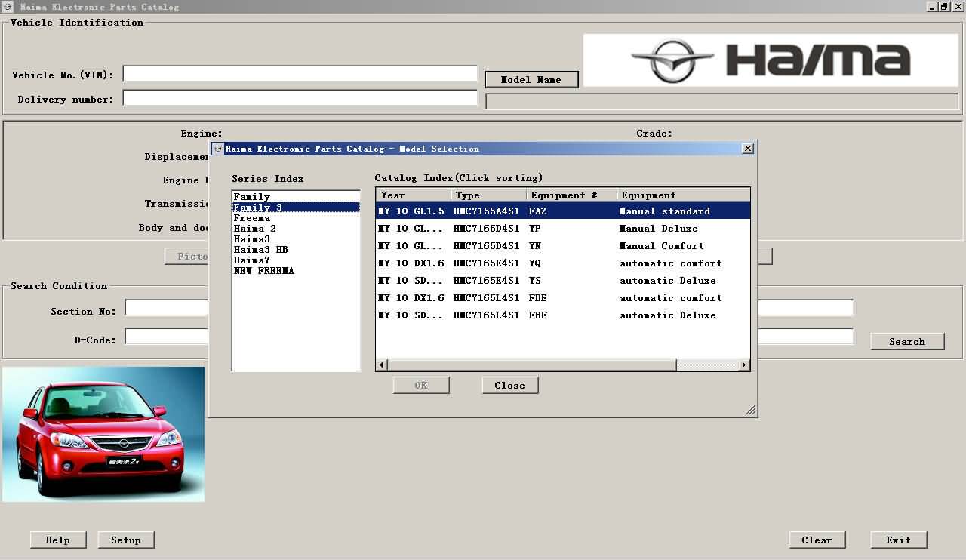
Task: Restore the main window size
Action: click(x=943, y=7)
